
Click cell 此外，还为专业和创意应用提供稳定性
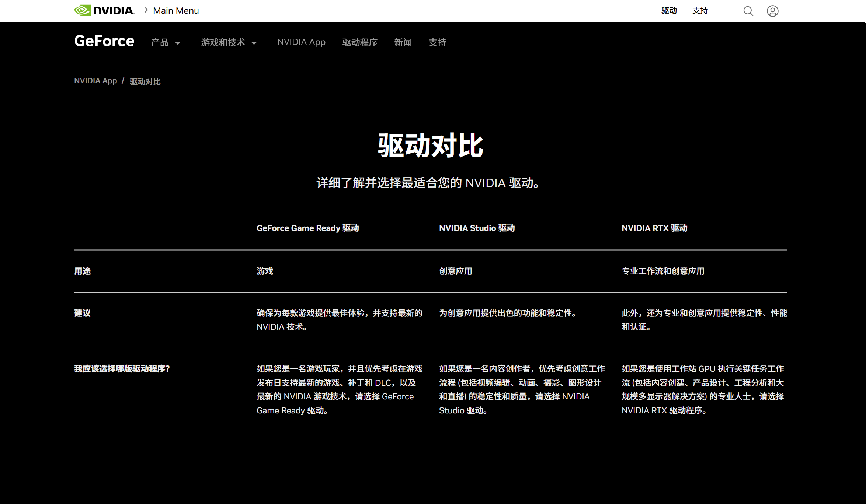(x=705, y=320)
